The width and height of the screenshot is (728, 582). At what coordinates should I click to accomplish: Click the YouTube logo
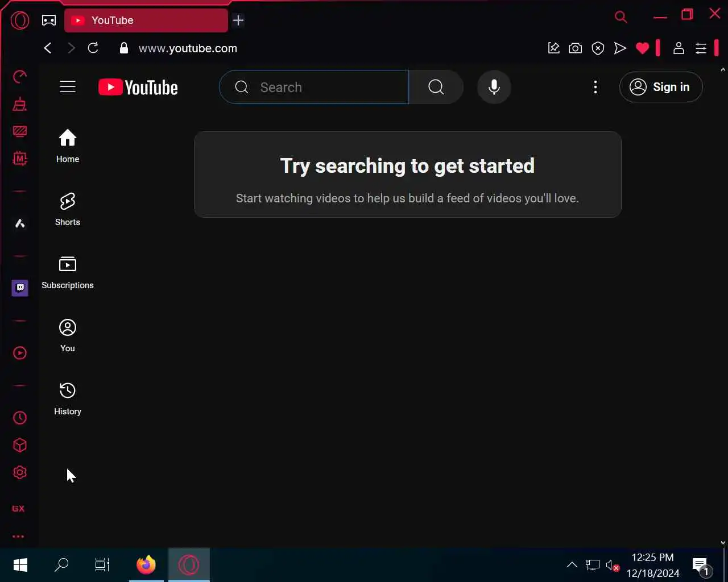(138, 87)
